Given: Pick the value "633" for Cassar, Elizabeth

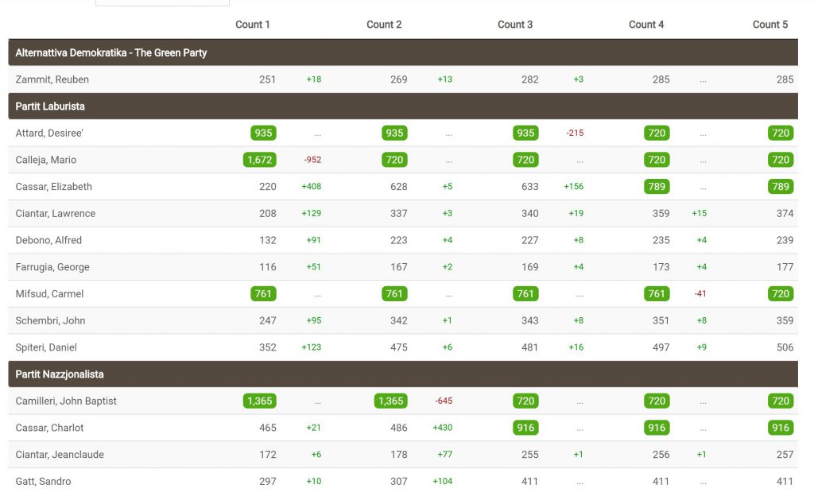Looking at the screenshot, I should 530,186.
